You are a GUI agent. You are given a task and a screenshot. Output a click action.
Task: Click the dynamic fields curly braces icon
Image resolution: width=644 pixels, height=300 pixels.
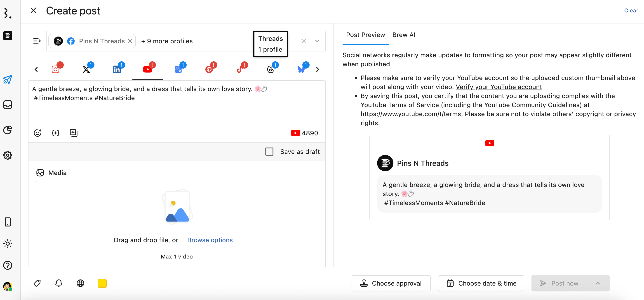click(56, 133)
